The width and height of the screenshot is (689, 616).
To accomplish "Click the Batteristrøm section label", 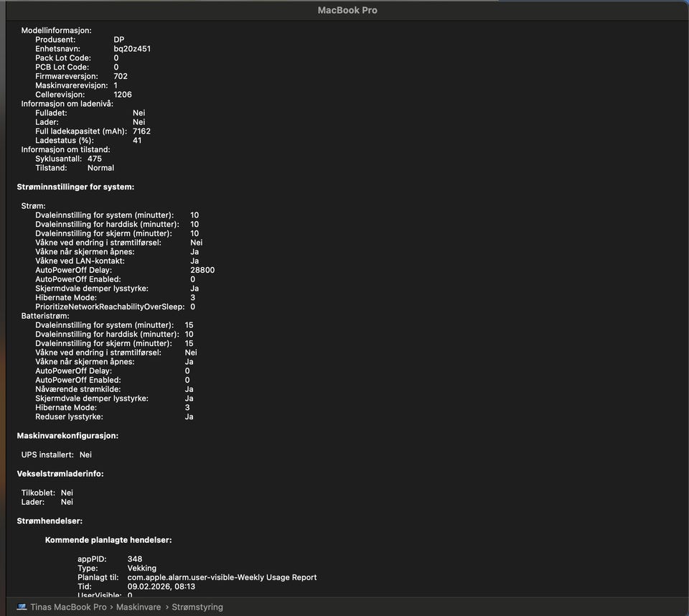I will tap(45, 316).
